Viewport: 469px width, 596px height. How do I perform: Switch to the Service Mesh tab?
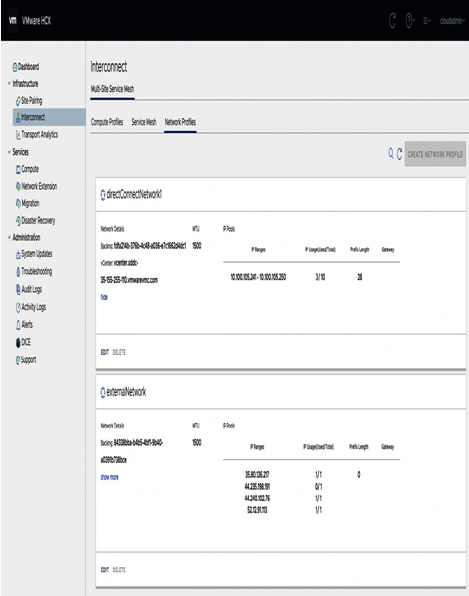(144, 122)
